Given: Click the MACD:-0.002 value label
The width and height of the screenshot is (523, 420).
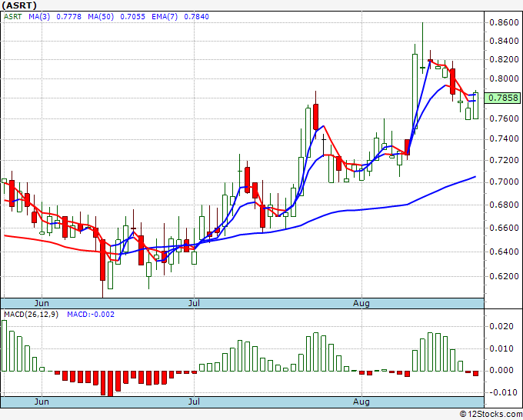Looking at the screenshot, I should point(91,315).
